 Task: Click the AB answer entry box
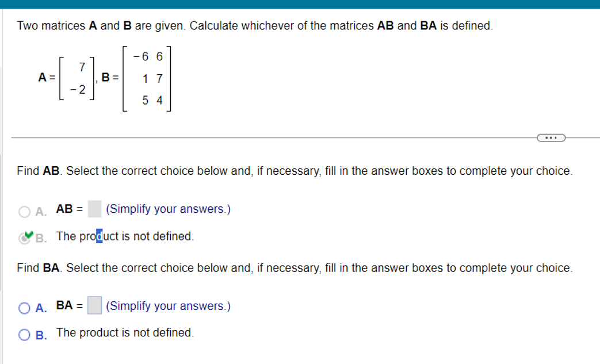coord(94,208)
